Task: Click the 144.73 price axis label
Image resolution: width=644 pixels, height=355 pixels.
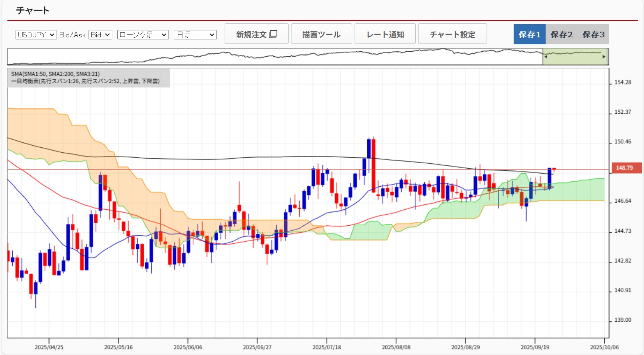Action: tap(623, 231)
